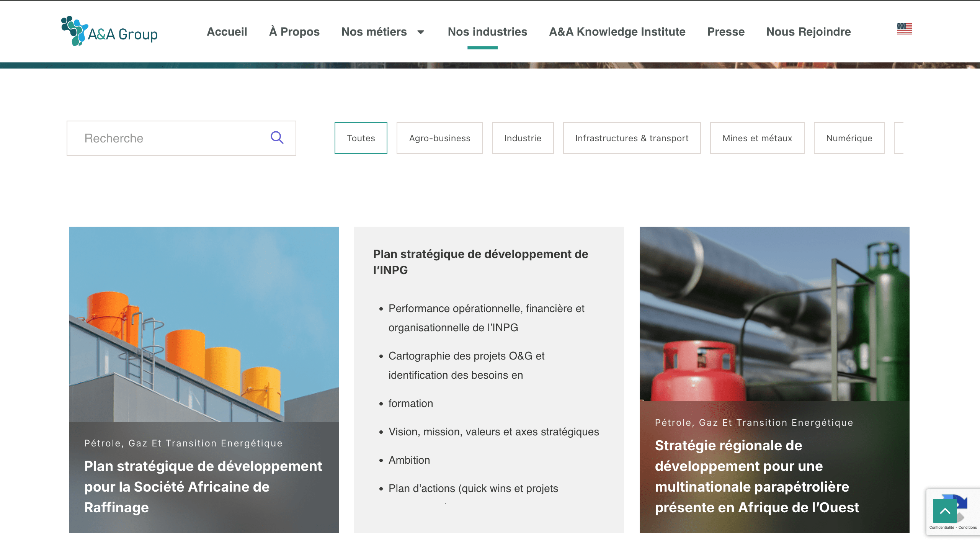Choose the Numérique filter
The image size is (980, 546).
[849, 138]
